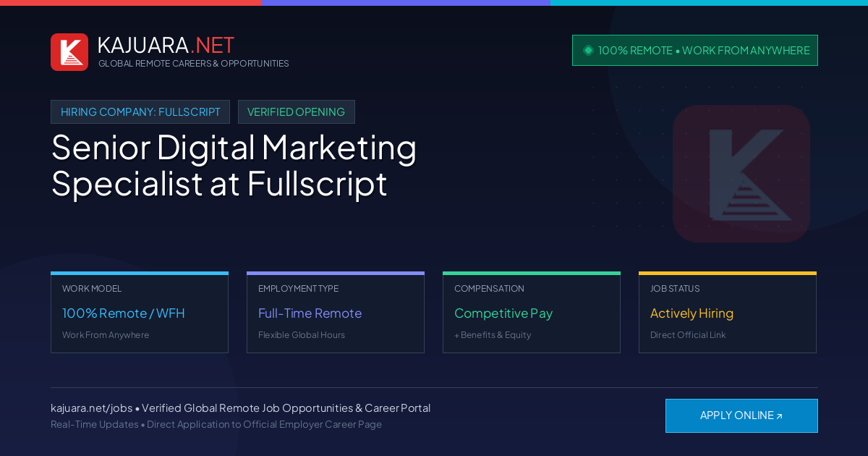Click the Senior Digital Marketing Specialist headline

(x=234, y=165)
